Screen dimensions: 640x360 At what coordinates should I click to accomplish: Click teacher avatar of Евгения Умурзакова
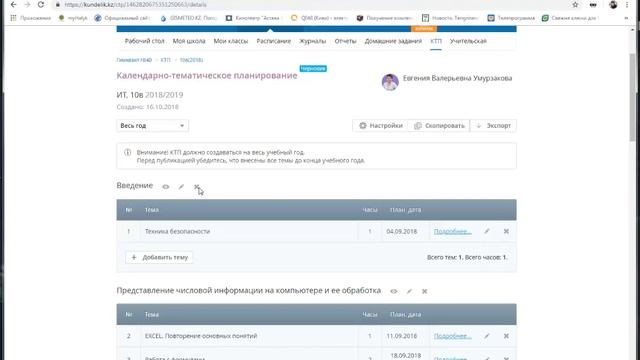click(390, 82)
